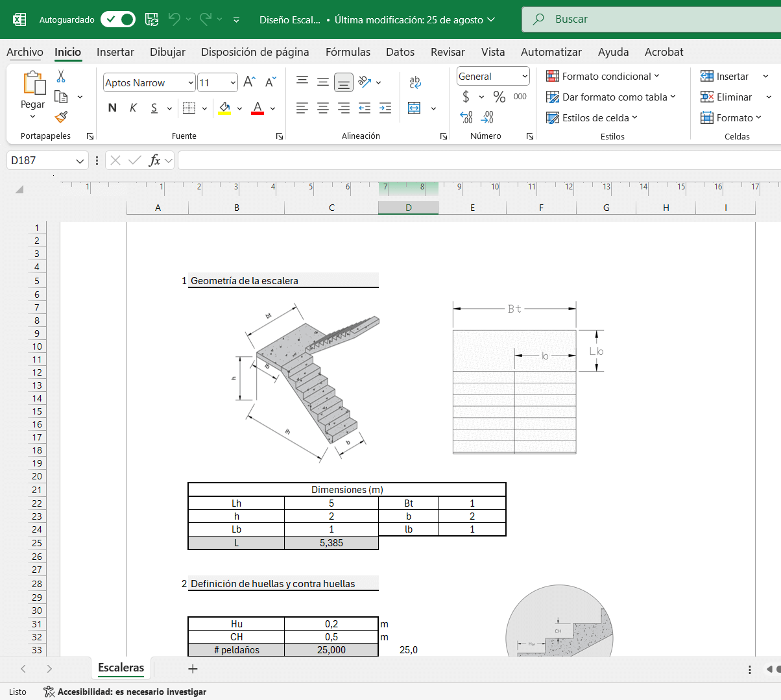Toggle bold formatting with the N button
The image size is (781, 700).
(x=112, y=108)
